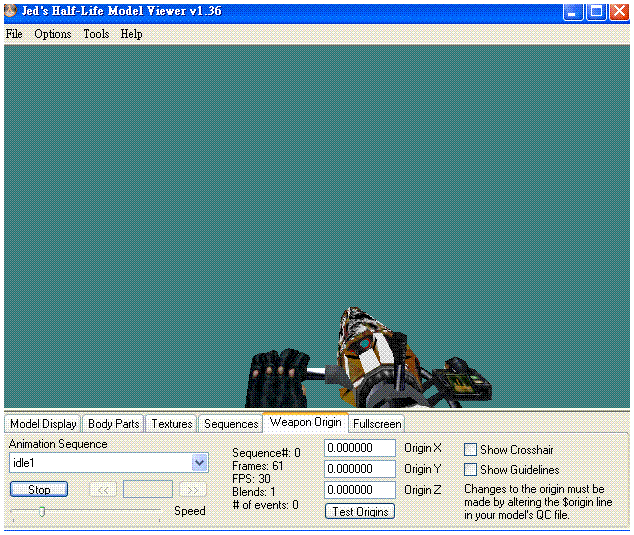
Task: Open the Help menu
Action: pyautogui.click(x=131, y=34)
